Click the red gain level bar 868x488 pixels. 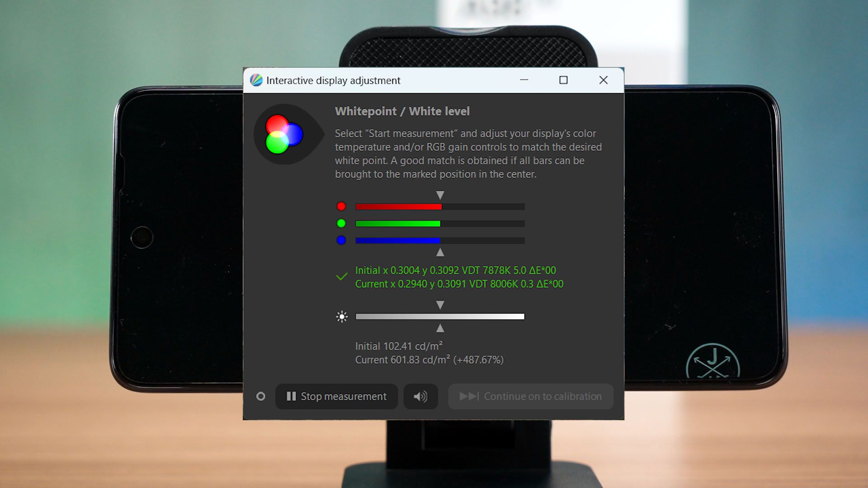point(440,206)
